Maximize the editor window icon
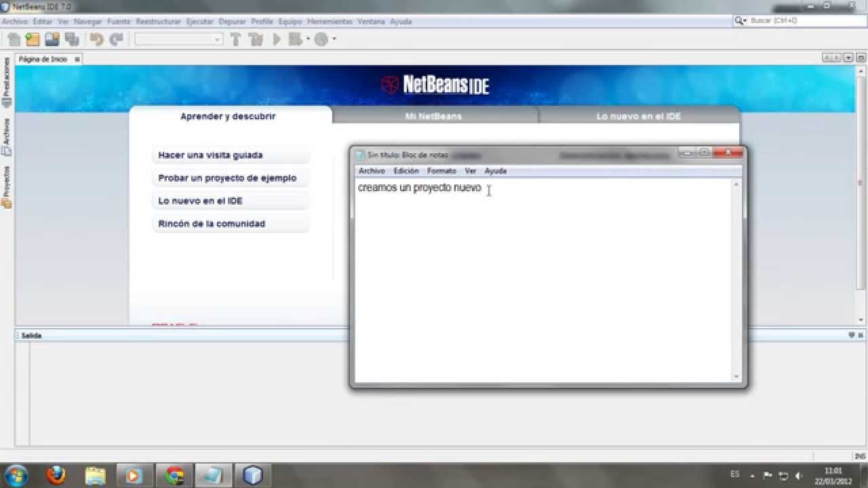This screenshot has width=868, height=488. [860, 58]
